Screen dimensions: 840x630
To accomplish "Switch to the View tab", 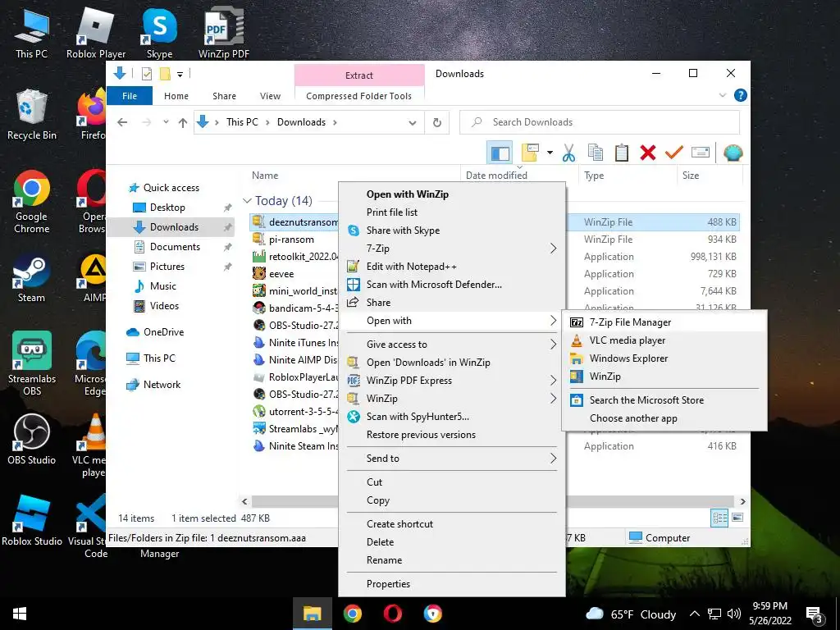I will 270,96.
